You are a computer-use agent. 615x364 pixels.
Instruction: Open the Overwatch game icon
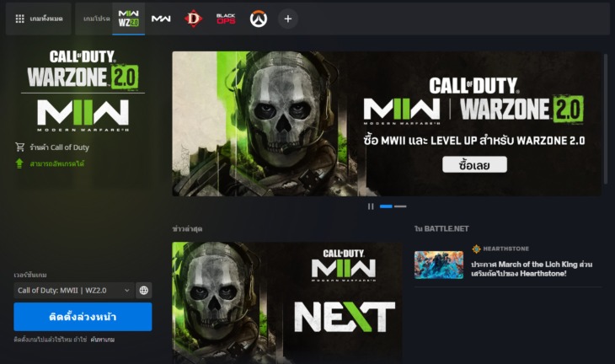click(x=258, y=19)
